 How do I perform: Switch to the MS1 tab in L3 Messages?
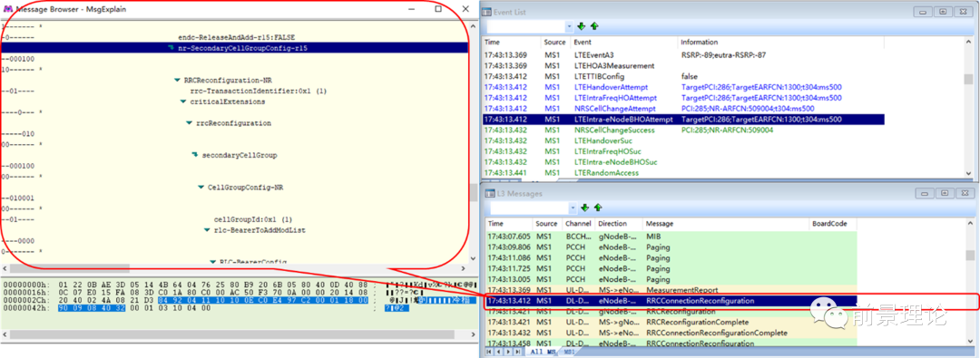click(569, 352)
